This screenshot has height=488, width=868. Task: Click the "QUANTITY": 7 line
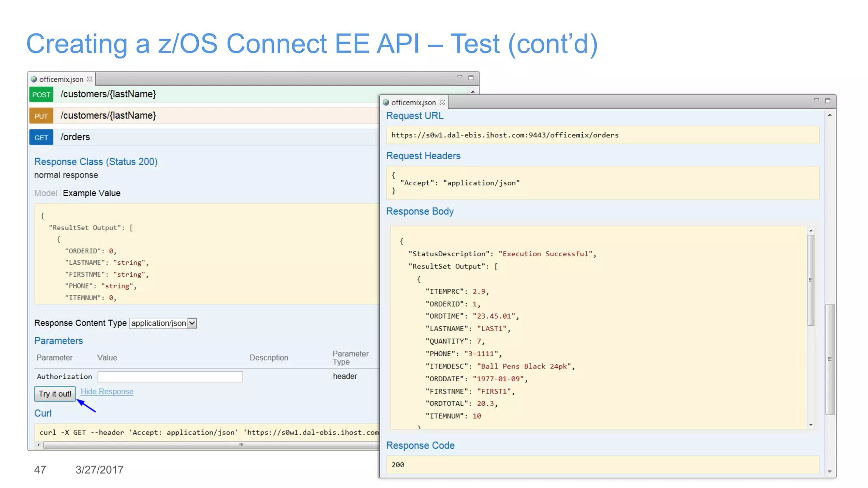(x=455, y=341)
